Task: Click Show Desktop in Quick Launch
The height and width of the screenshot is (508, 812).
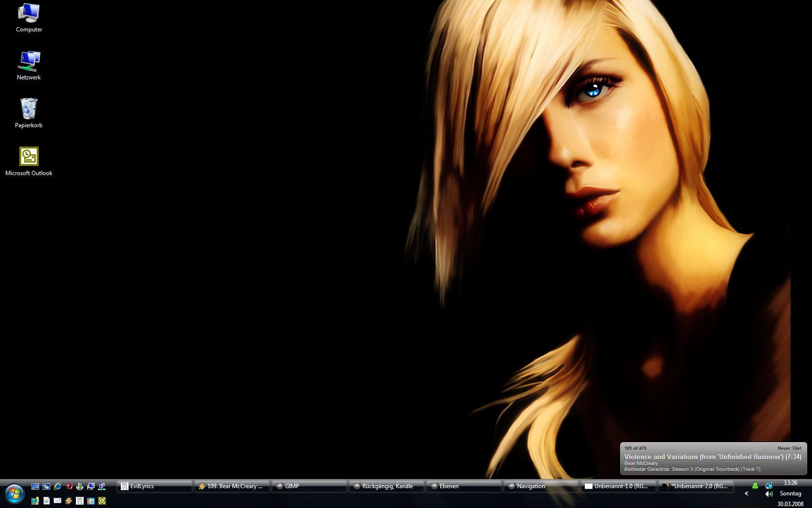Action: click(x=35, y=486)
